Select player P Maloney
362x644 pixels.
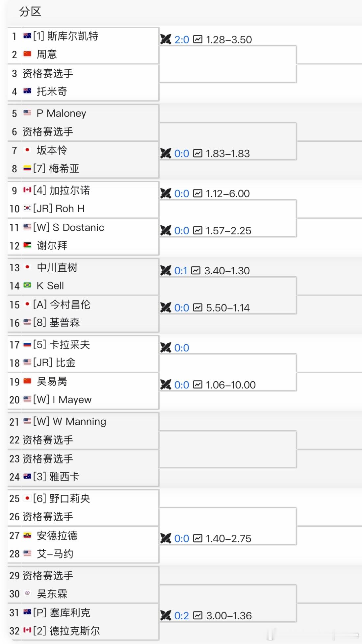pyautogui.click(x=62, y=113)
